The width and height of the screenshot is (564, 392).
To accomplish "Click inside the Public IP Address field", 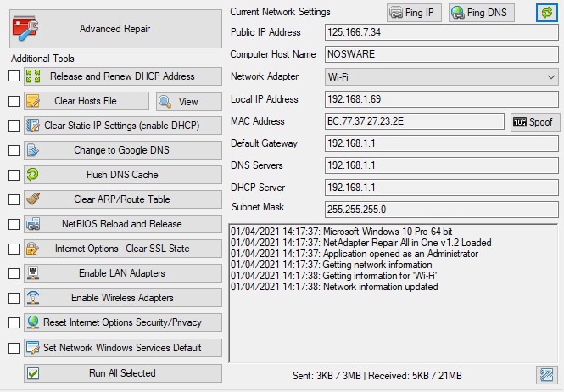I will pyautogui.click(x=442, y=32).
